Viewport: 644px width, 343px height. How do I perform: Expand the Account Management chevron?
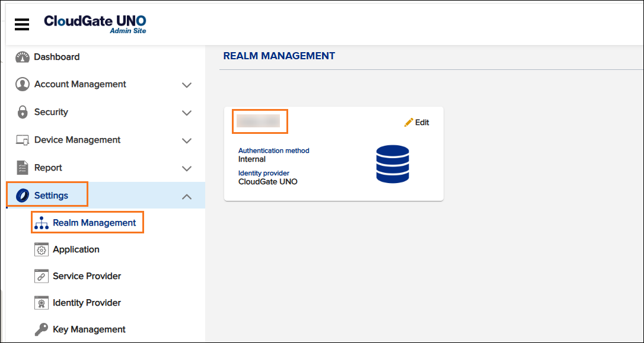click(187, 85)
